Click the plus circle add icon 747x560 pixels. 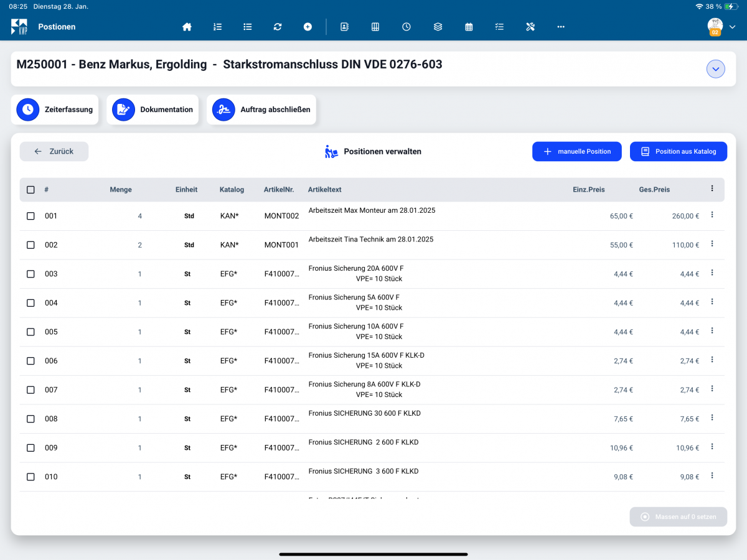(x=308, y=27)
